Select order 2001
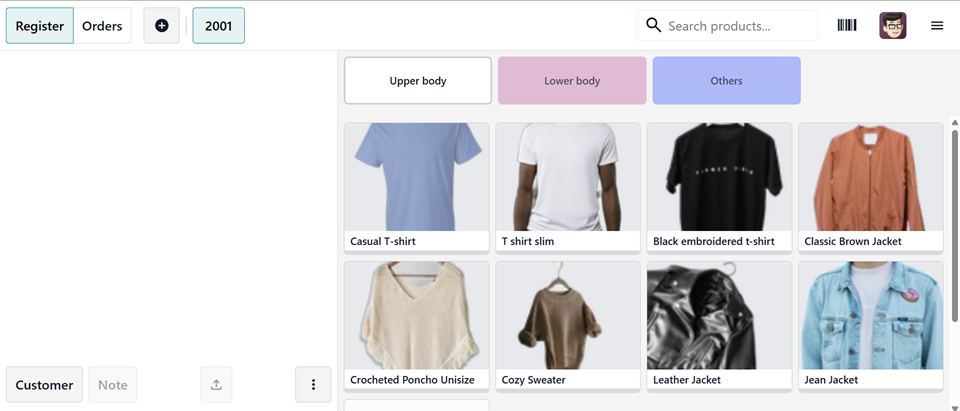The width and height of the screenshot is (960, 411). click(x=219, y=26)
